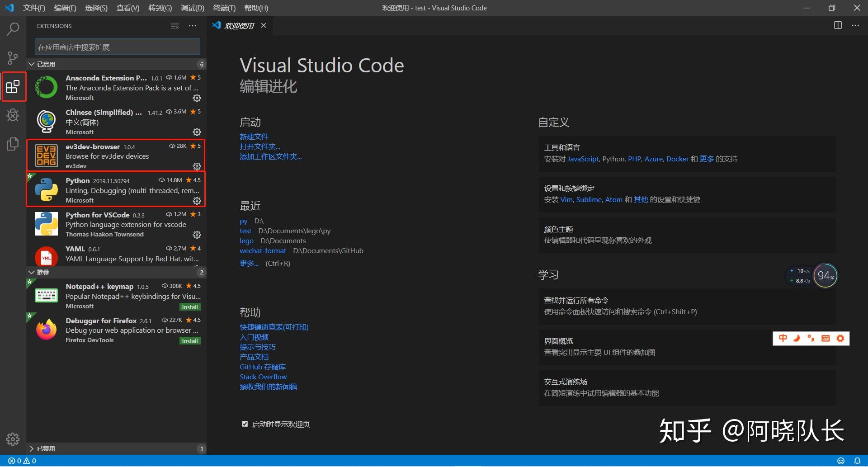Open the Search view in the activity bar
The image size is (868, 467).
point(13,28)
